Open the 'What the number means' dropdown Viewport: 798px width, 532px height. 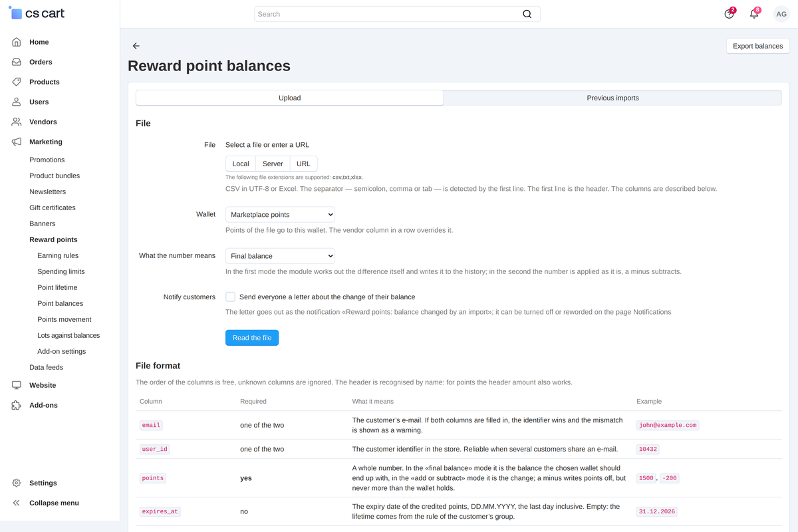[x=280, y=255]
